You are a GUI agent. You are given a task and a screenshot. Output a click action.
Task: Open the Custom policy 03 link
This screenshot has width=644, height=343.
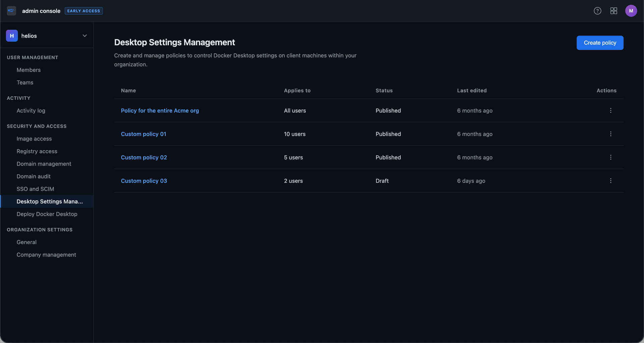coord(144,181)
